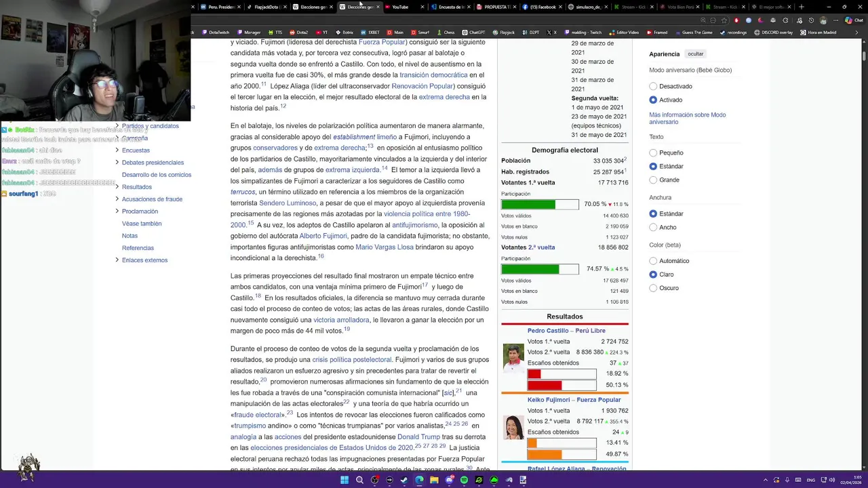The height and width of the screenshot is (488, 868).
Task: Switch to the Encuesta de In tab
Action: (452, 7)
